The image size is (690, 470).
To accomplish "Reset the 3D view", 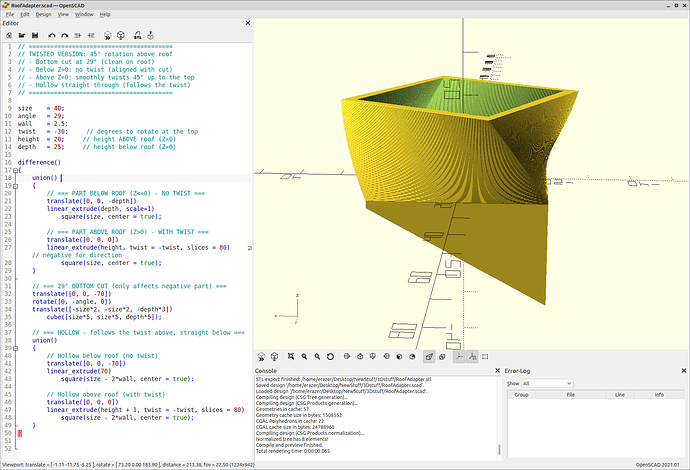I will point(330,356).
